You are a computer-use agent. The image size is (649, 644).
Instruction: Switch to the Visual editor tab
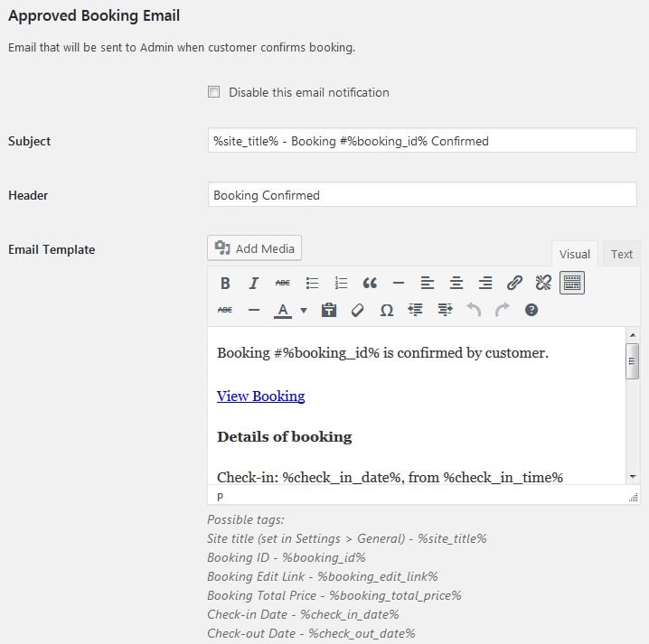(574, 254)
